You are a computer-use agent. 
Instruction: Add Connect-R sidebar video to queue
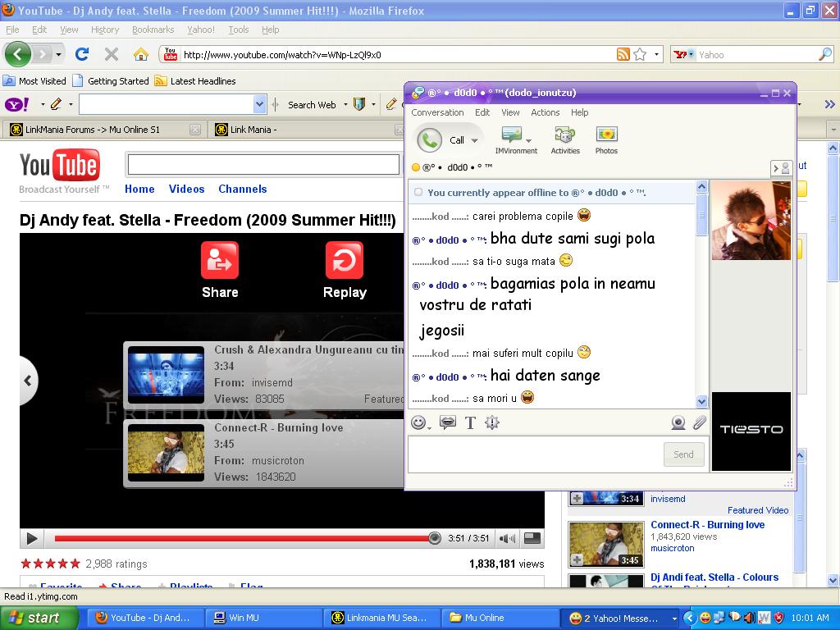(x=577, y=559)
